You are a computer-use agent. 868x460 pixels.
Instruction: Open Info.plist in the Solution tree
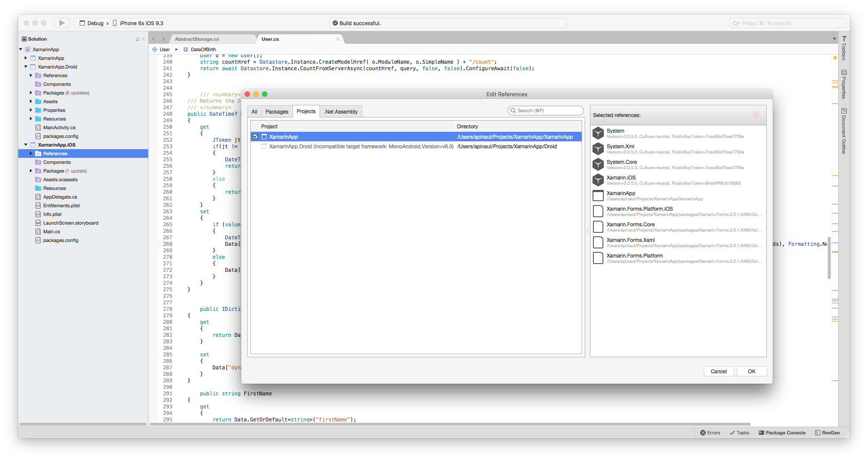tap(52, 214)
